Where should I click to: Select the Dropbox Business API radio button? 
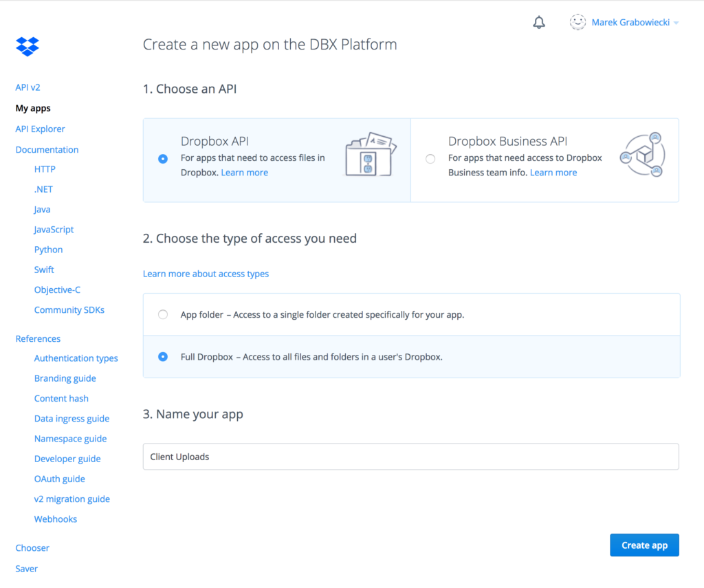pyautogui.click(x=430, y=159)
